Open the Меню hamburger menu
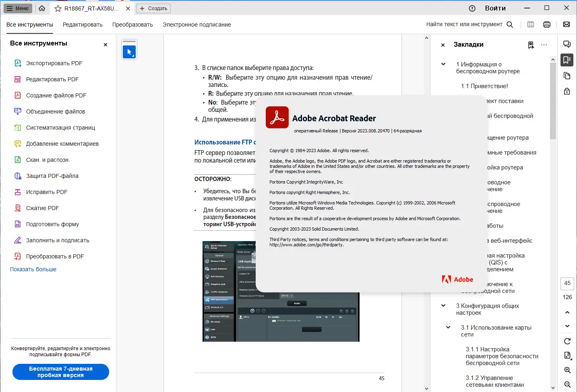The image size is (577, 392). click(x=18, y=8)
